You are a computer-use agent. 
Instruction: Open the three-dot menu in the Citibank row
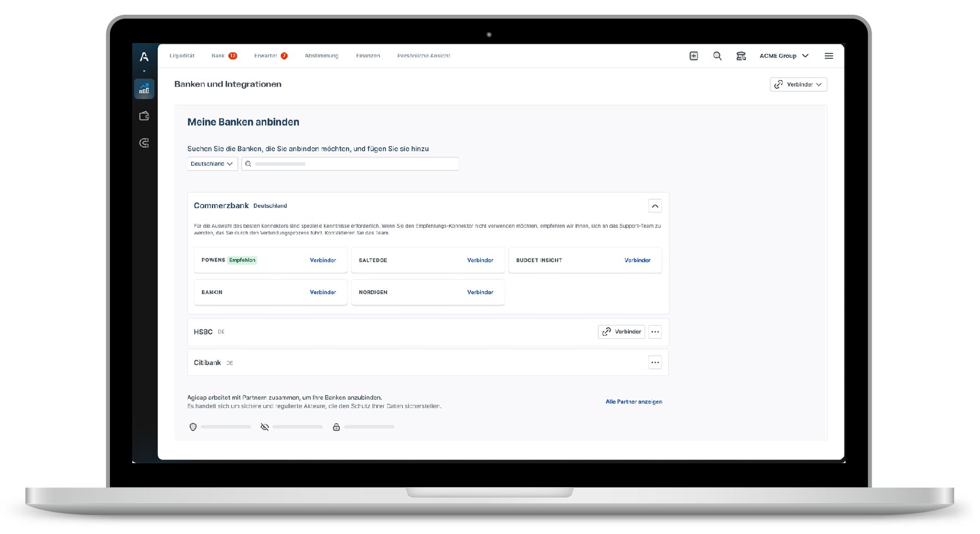point(655,362)
